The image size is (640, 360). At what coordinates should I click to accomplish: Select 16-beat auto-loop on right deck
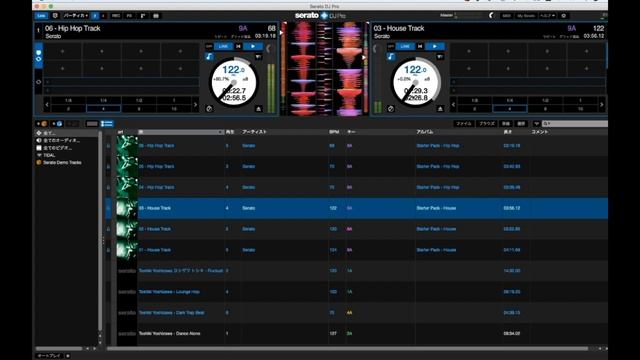(580, 109)
